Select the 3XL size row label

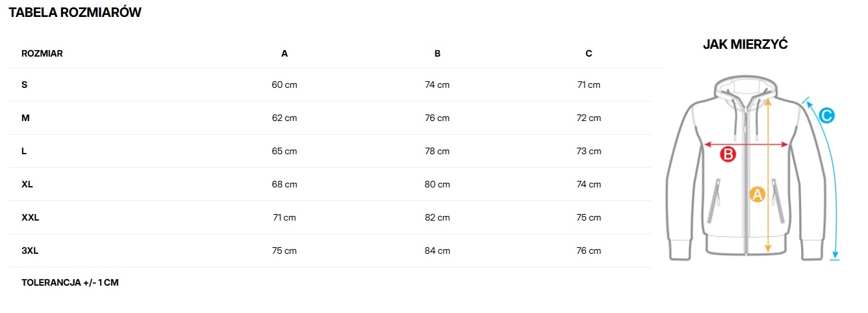click(30, 251)
